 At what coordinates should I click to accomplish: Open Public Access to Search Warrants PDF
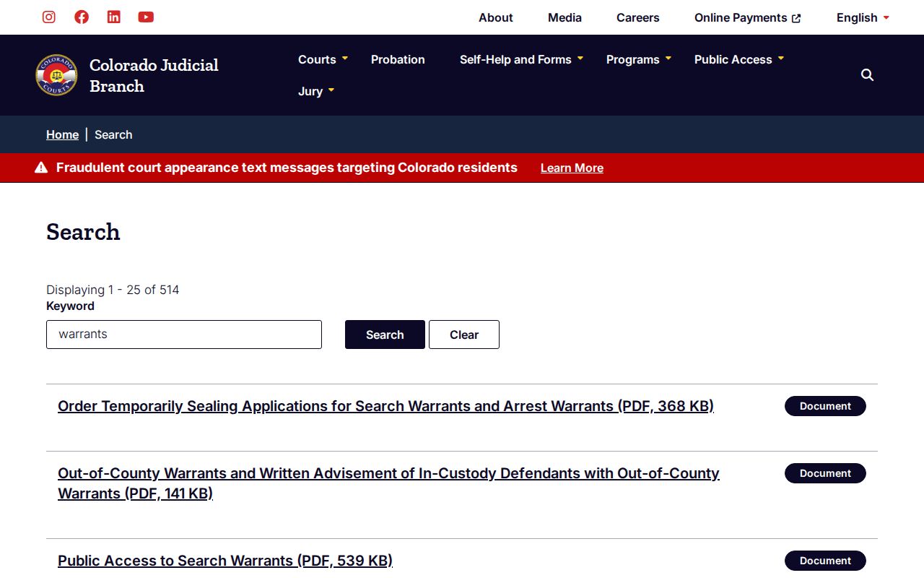tap(225, 561)
